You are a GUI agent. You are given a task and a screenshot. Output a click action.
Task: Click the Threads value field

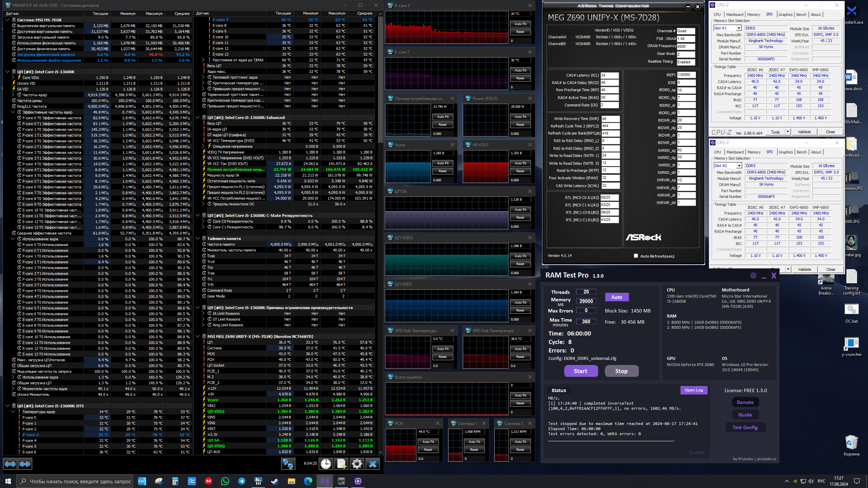coord(586,292)
